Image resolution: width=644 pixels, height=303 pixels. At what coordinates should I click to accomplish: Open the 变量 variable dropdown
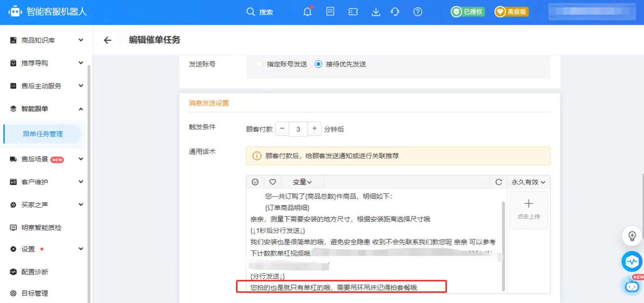pyautogui.click(x=302, y=182)
